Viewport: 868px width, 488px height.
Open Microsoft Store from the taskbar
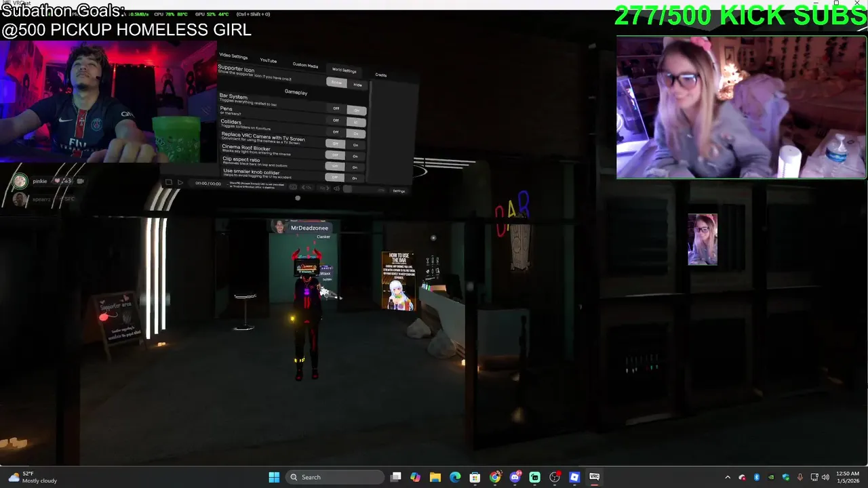click(x=475, y=477)
